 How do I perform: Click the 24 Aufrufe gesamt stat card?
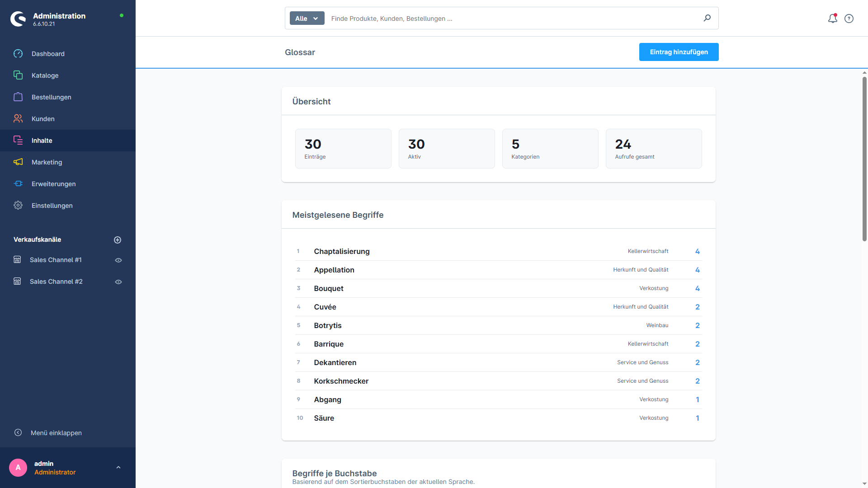pos(654,149)
